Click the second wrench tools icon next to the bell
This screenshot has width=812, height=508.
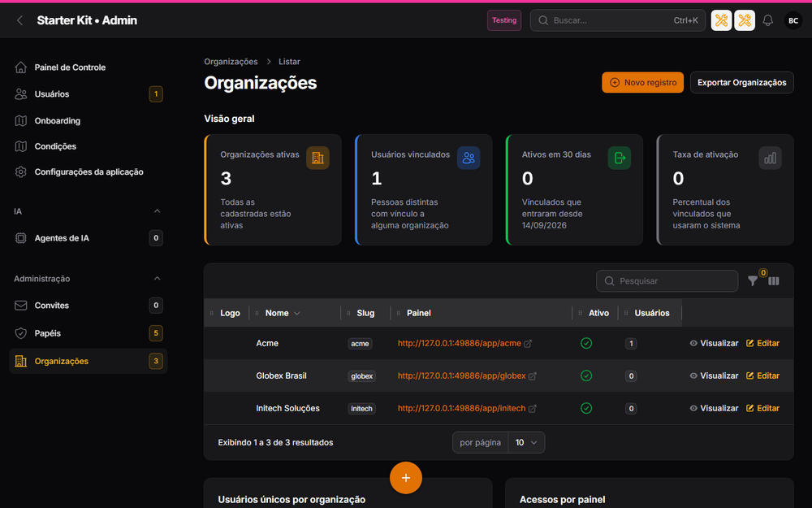point(745,20)
